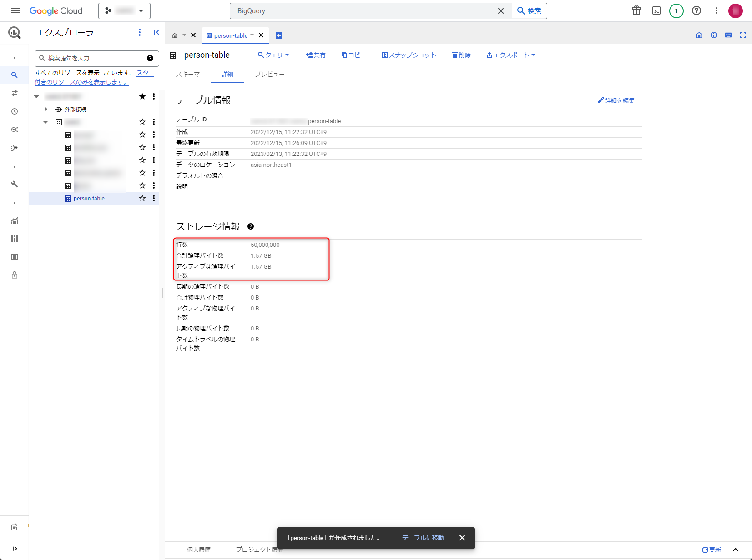
Task: Collapse the project tree node
Action: point(36,96)
